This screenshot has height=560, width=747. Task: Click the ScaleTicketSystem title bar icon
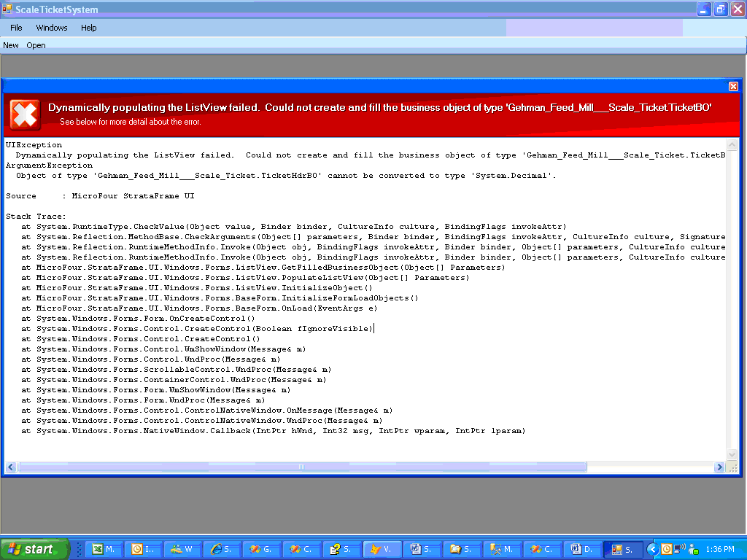coord(7,9)
